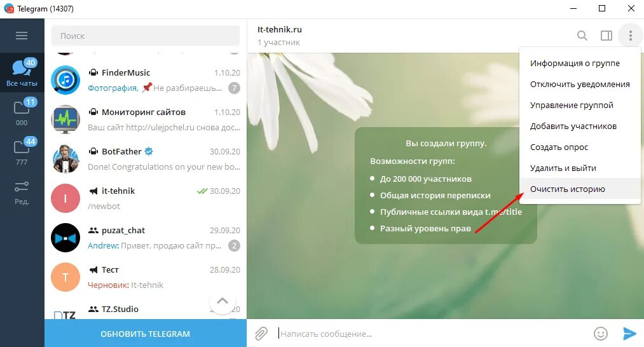The height and width of the screenshot is (347, 644).
Task: Open the BotFather chat
Action: point(146,159)
